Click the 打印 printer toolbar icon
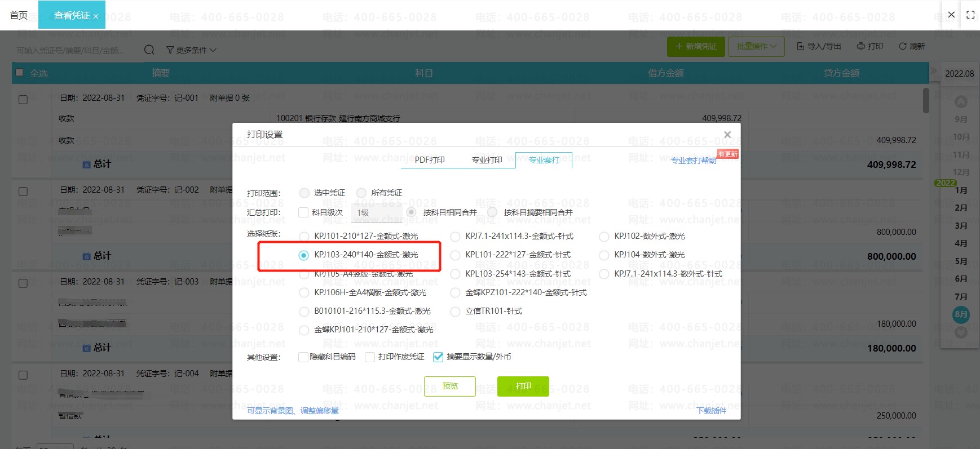Viewport: 980px width, 449px height. (870, 46)
